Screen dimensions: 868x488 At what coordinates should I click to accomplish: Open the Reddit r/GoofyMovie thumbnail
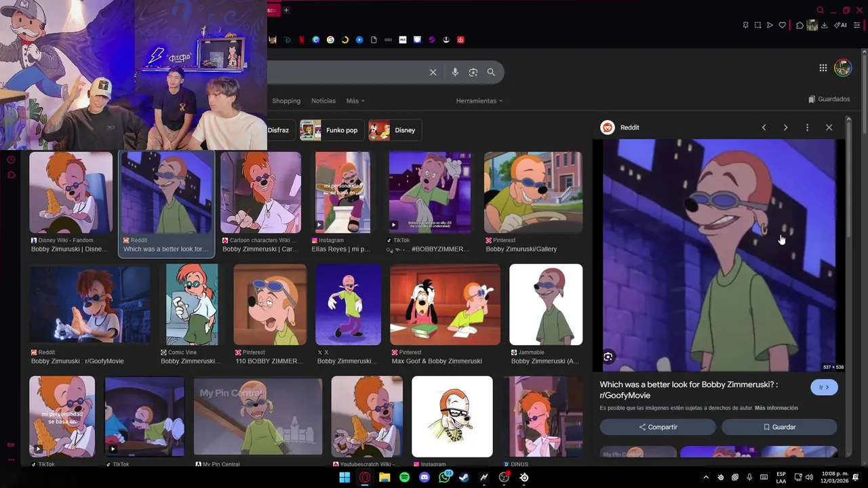pyautogui.click(x=90, y=304)
